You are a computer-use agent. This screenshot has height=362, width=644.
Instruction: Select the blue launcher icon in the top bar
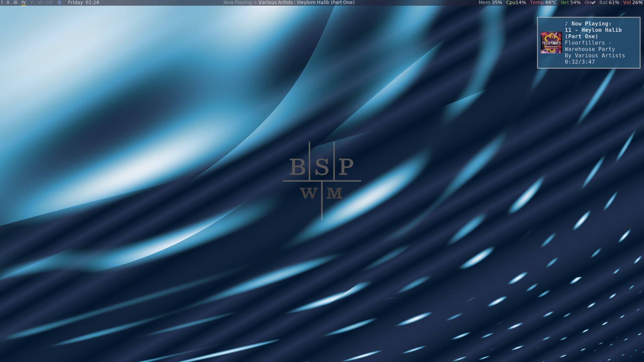[x=60, y=3]
